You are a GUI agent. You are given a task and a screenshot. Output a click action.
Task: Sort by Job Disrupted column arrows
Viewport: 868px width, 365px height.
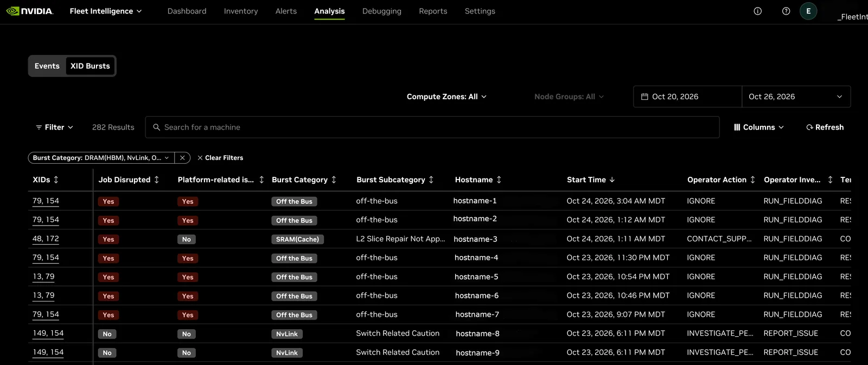(x=157, y=180)
